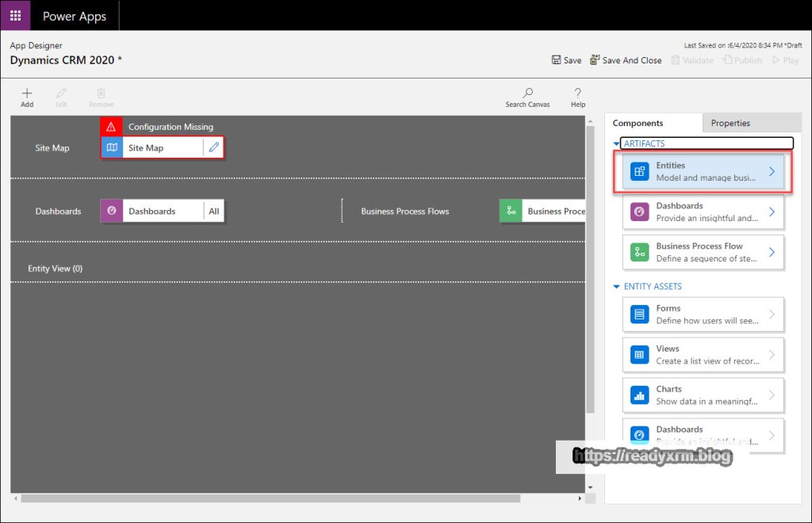Click the Configuration Missing warning icon
This screenshot has width=812, height=523.
[112, 127]
